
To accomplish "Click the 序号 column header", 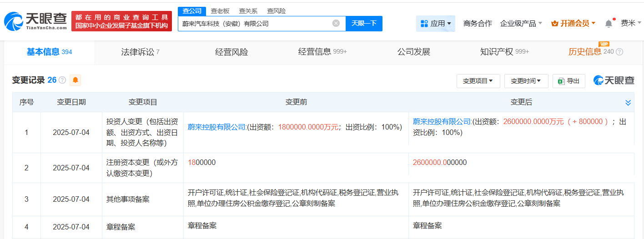I will pos(26,102).
